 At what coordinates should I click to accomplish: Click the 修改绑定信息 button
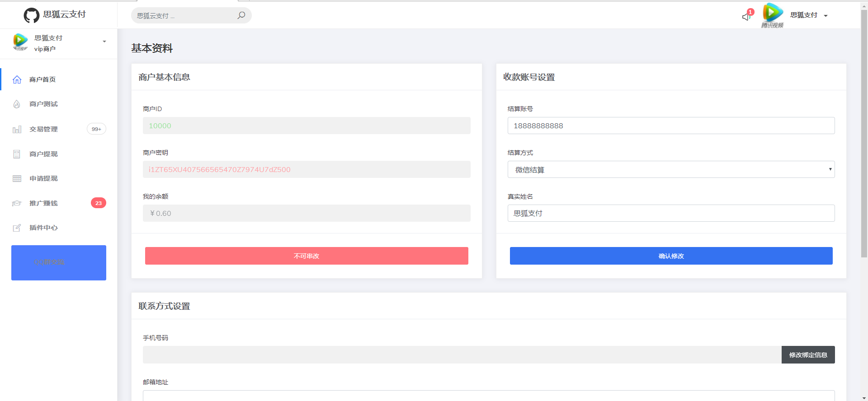click(x=808, y=355)
